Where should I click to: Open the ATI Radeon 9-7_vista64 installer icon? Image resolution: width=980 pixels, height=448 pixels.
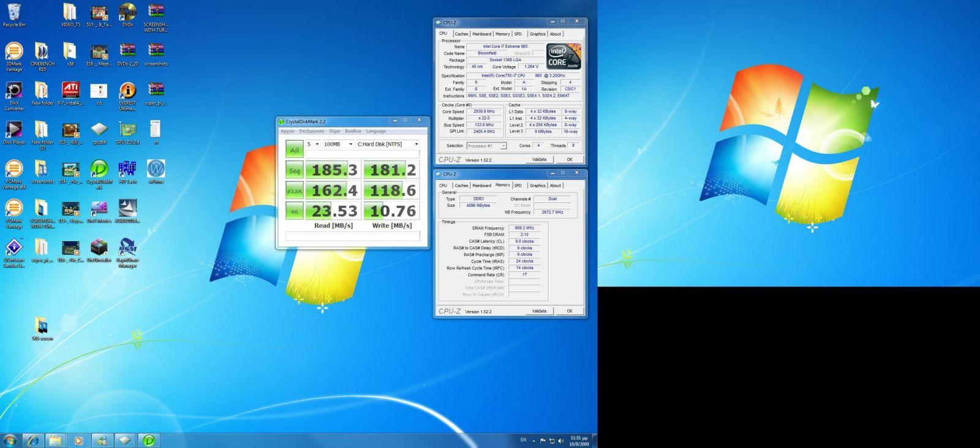click(x=70, y=93)
